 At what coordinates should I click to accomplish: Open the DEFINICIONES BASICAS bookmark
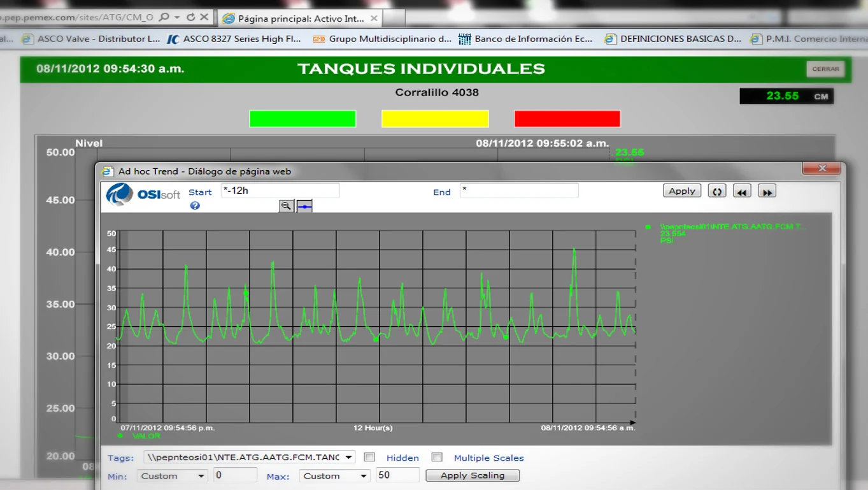coord(673,39)
